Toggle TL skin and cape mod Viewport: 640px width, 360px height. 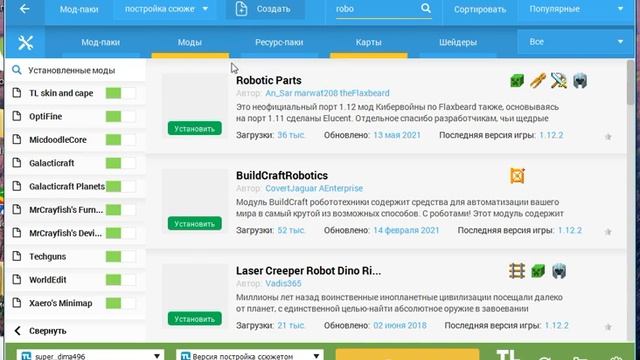(120, 93)
